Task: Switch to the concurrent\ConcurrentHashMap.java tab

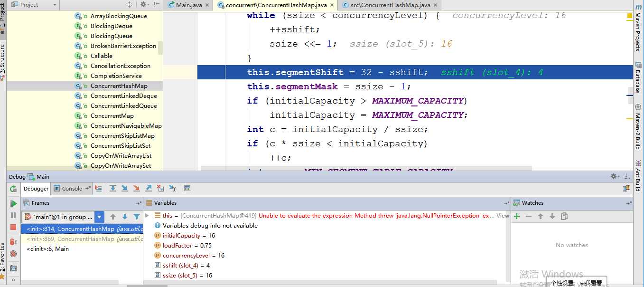Action: [275, 5]
